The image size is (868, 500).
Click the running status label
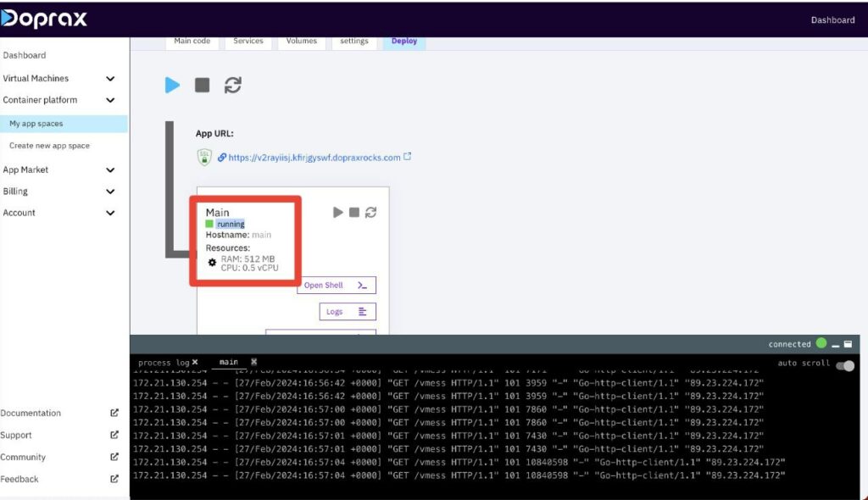[231, 225]
